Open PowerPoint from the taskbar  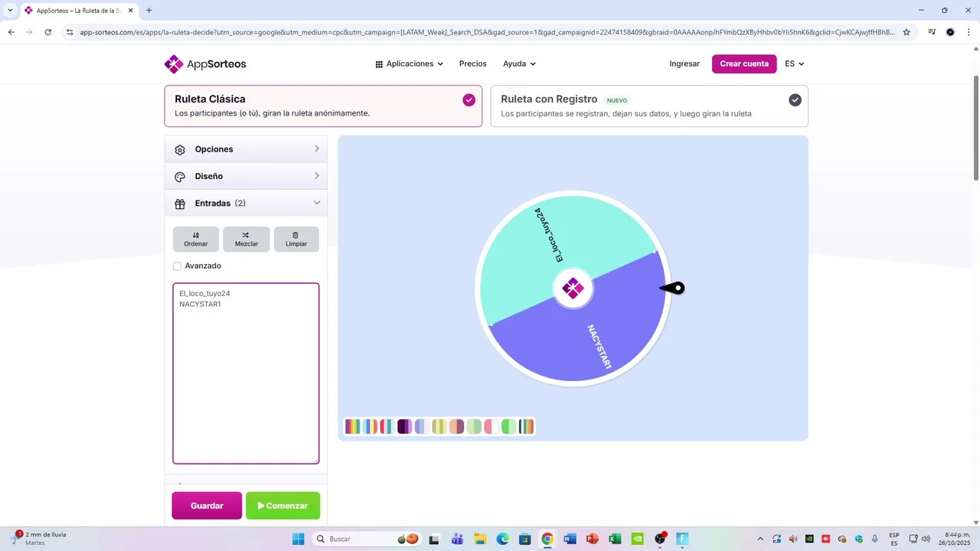(x=592, y=539)
